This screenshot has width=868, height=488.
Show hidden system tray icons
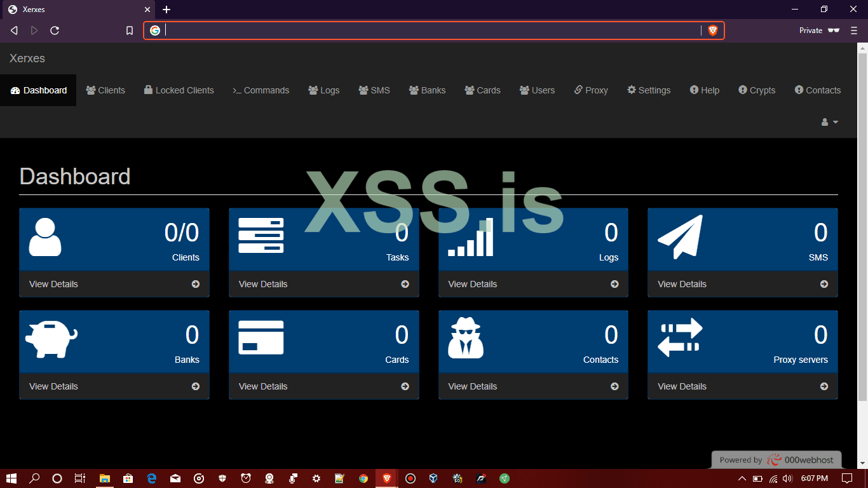coord(742,478)
